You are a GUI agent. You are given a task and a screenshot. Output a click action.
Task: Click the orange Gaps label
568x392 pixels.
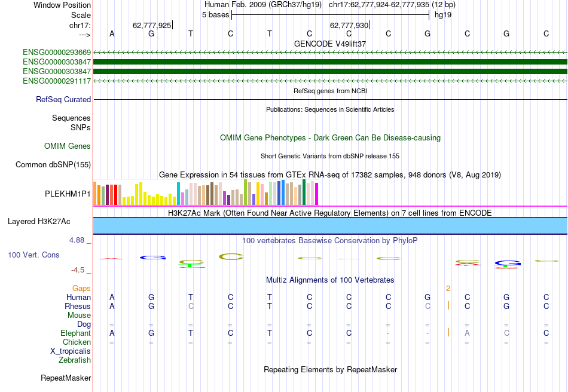[81, 289]
